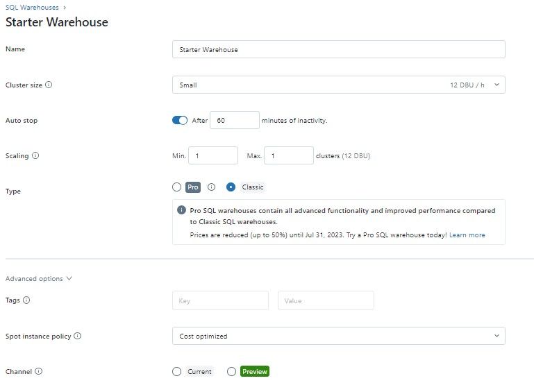
Task: Click the Spot instance policy info icon
Action: tap(77, 336)
